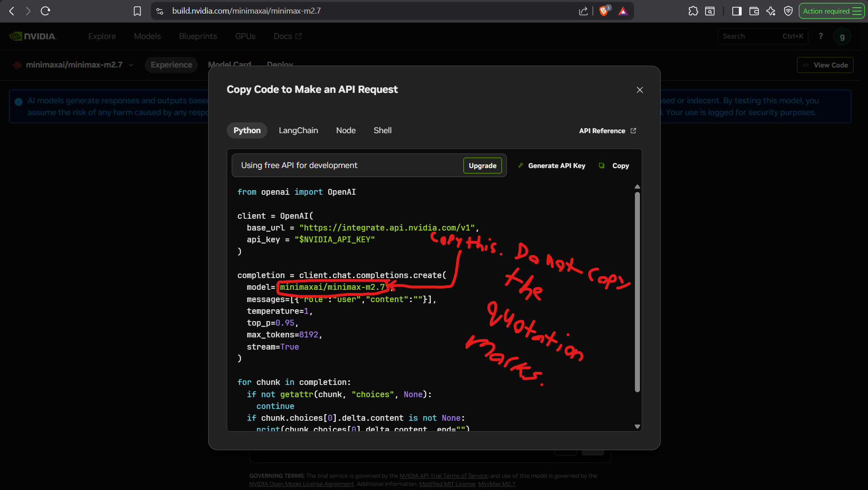Click the Search box in the NVIDIA header
Image resolution: width=868 pixels, height=490 pixels.
[763, 36]
